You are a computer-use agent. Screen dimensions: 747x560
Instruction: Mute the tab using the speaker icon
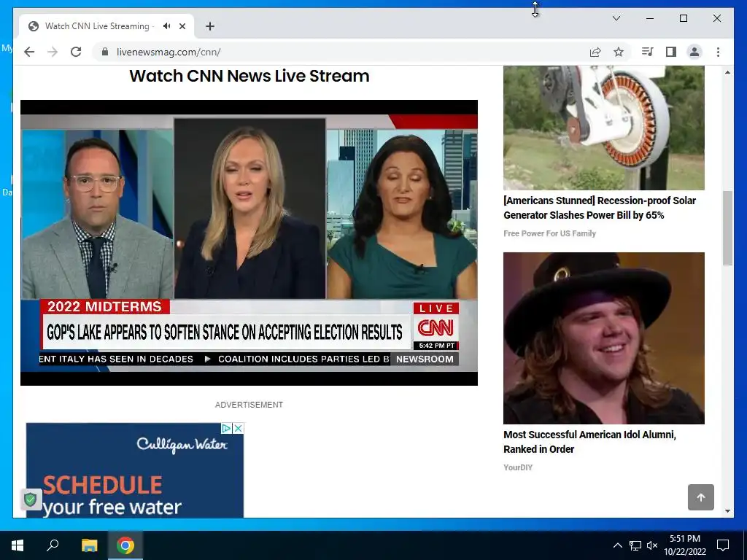click(x=166, y=26)
